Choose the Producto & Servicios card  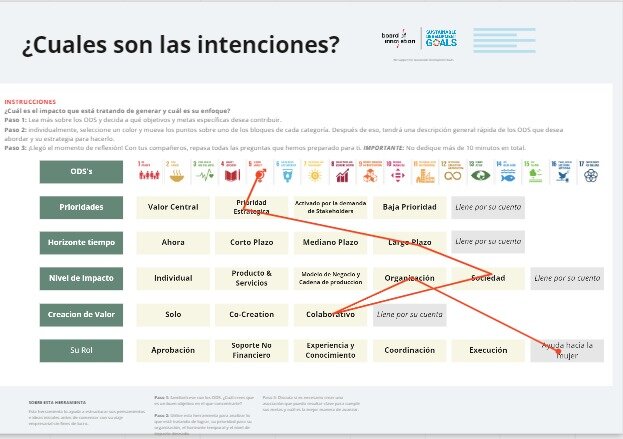click(x=252, y=278)
